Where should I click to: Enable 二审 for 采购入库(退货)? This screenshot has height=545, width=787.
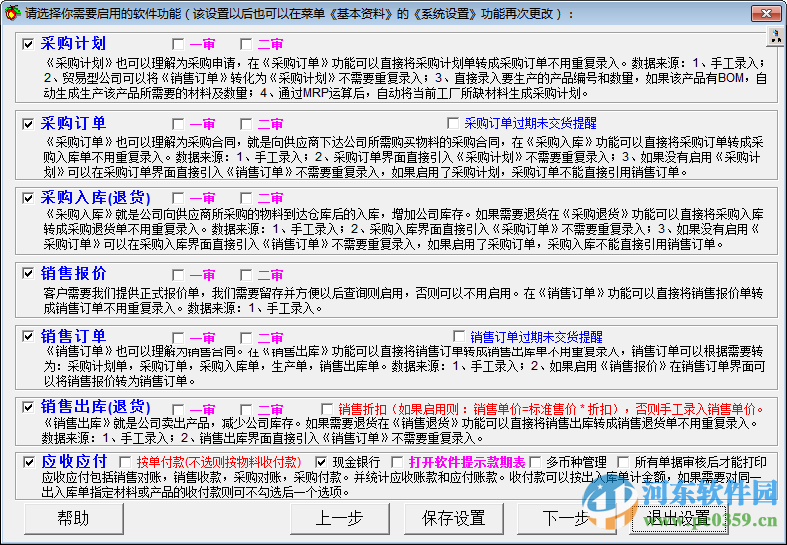coord(246,198)
